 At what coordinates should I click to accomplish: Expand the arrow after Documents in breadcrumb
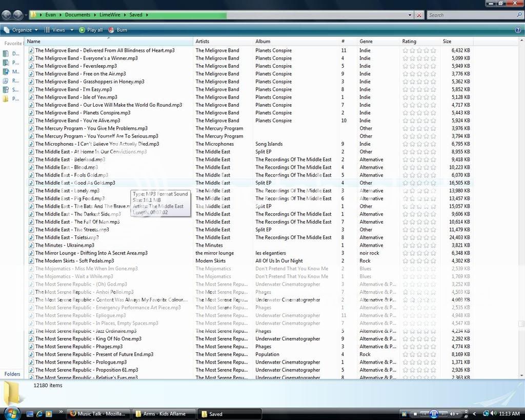[95, 15]
